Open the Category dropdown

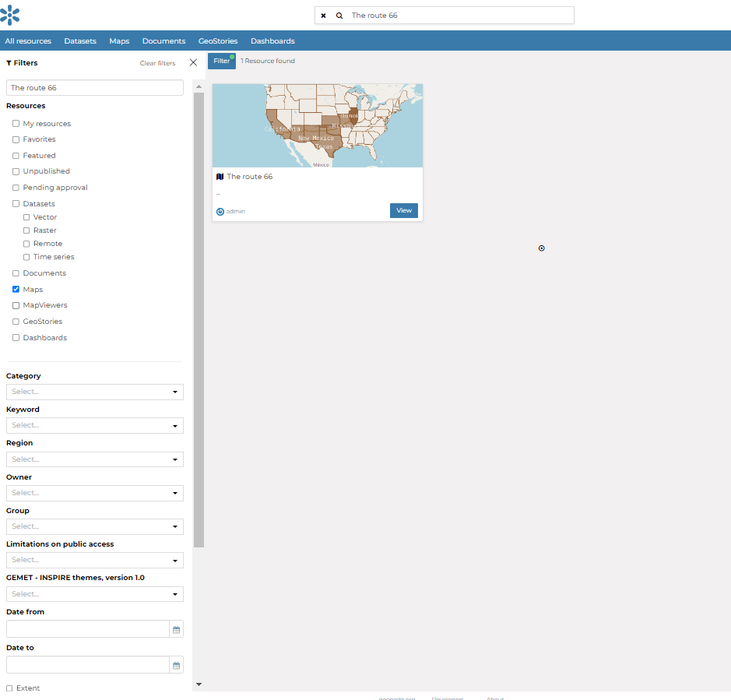pyautogui.click(x=94, y=392)
